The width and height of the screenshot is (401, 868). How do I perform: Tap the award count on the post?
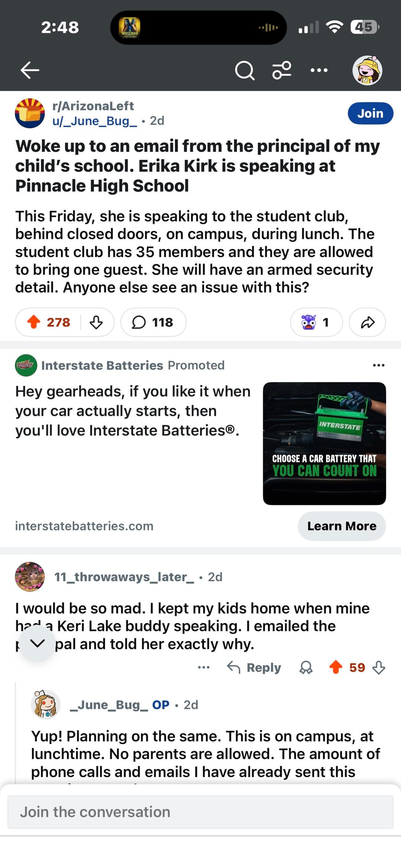[x=316, y=322]
